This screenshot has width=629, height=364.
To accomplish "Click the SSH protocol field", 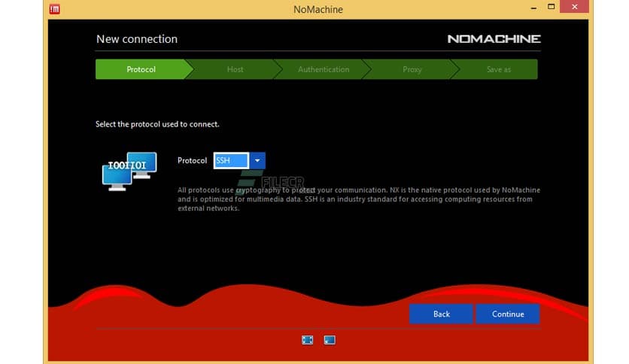I will [232, 161].
